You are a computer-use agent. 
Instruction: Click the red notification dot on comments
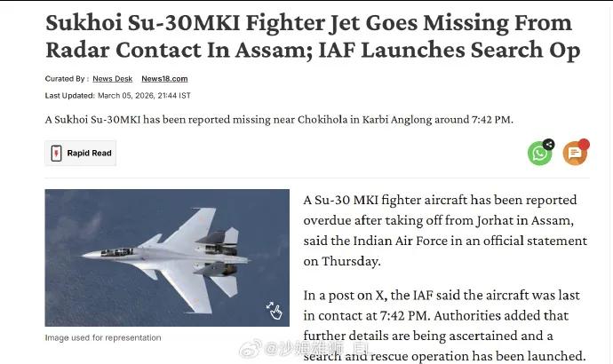coord(584,144)
